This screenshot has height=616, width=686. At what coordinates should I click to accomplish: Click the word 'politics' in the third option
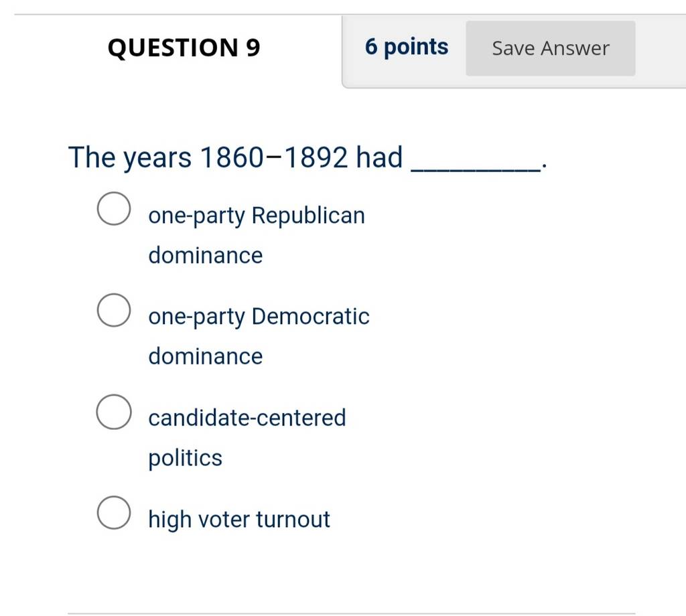click(x=185, y=459)
